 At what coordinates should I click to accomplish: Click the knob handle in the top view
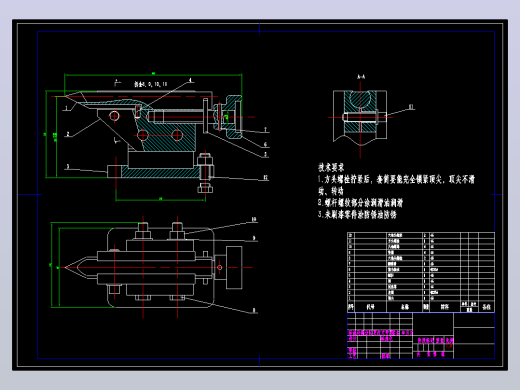pos(234,268)
